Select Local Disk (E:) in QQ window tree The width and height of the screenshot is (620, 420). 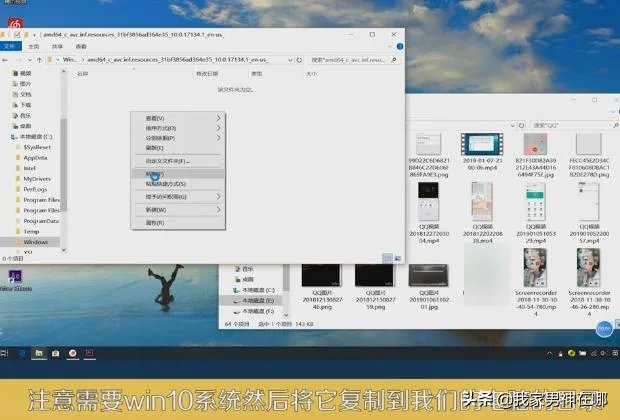pos(258,301)
